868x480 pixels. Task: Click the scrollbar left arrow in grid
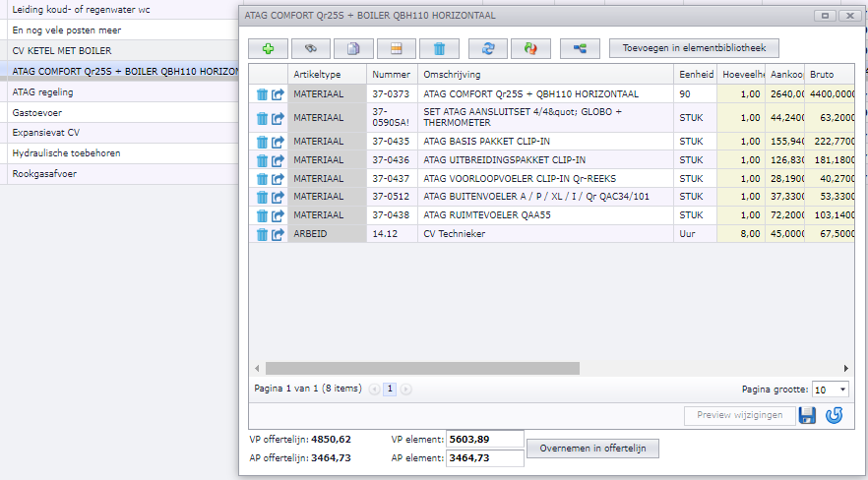[257, 368]
